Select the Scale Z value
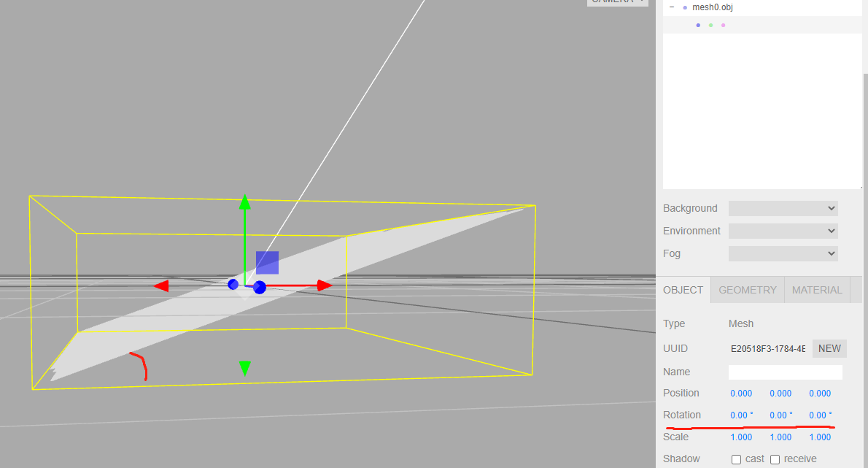 coord(820,437)
